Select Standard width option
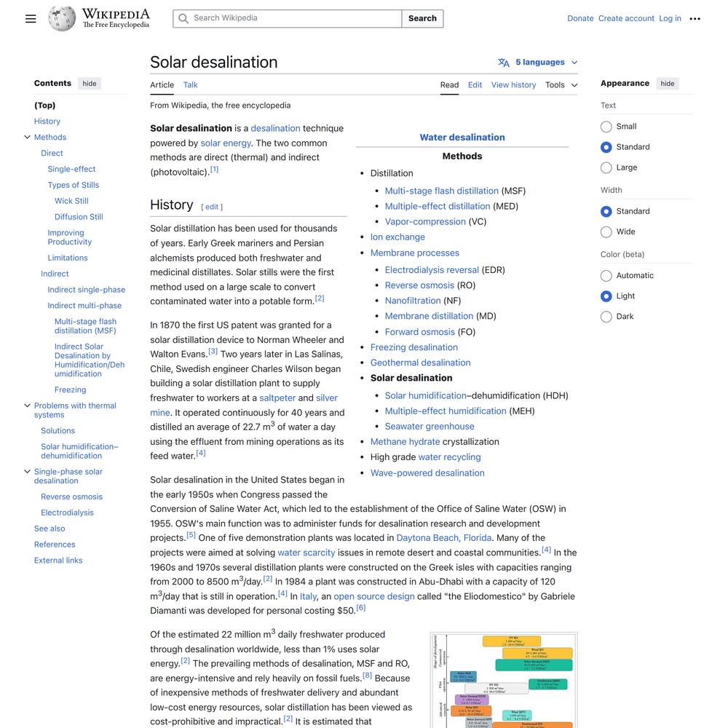The height and width of the screenshot is (728, 728). point(606,212)
